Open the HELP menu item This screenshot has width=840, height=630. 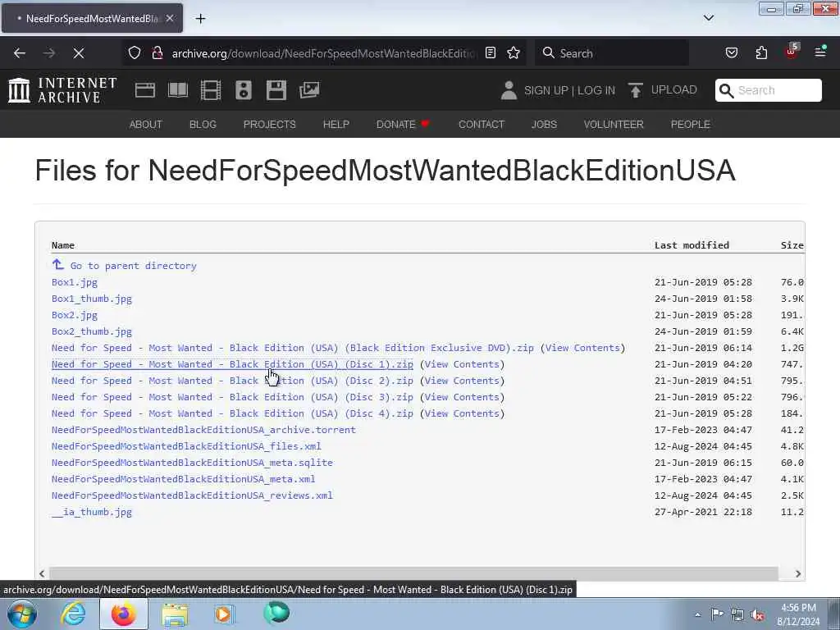point(336,125)
